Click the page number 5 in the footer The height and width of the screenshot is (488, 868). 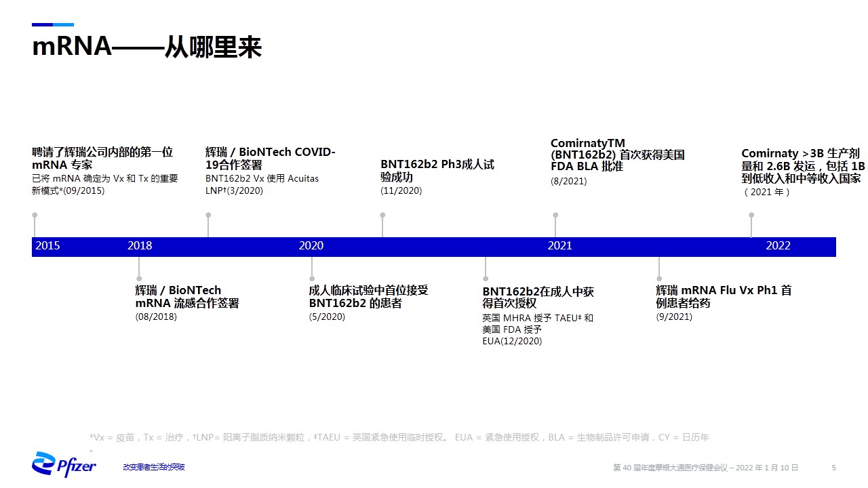coord(834,468)
